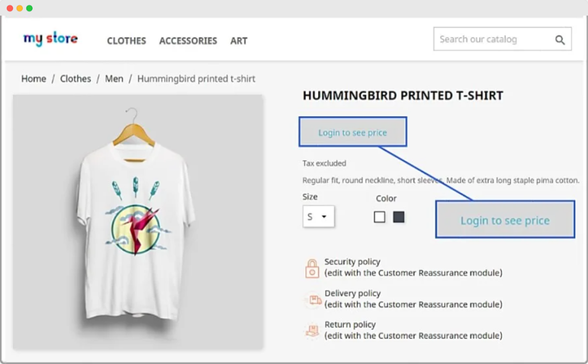Image resolution: width=588 pixels, height=364 pixels.
Task: Click the my store logo
Action: (51, 39)
